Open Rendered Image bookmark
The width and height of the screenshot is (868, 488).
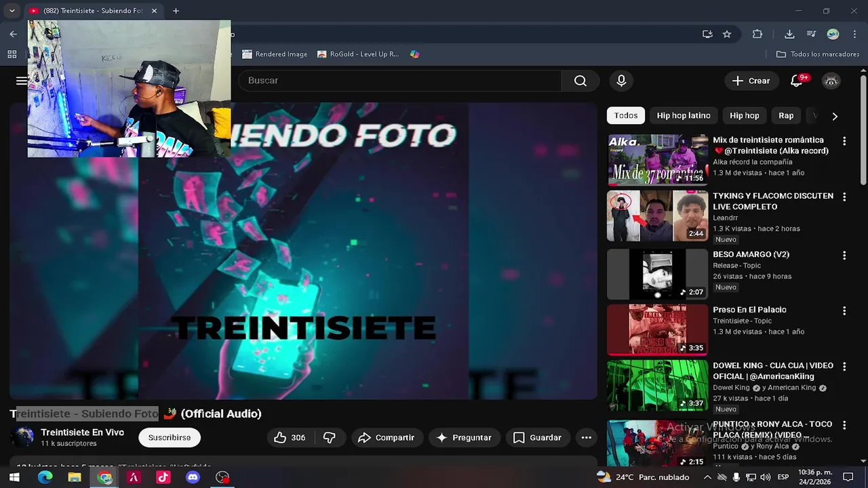pyautogui.click(x=275, y=54)
